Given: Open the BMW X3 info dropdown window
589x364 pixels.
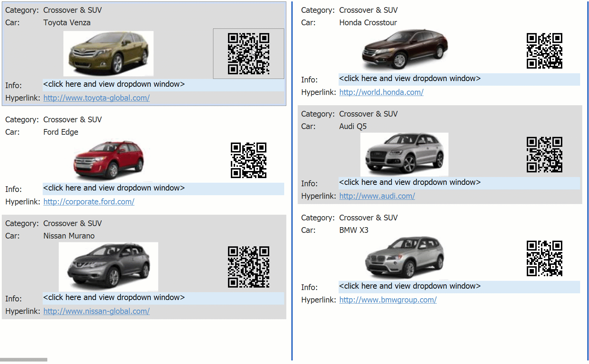Looking at the screenshot, I should click(x=459, y=287).
